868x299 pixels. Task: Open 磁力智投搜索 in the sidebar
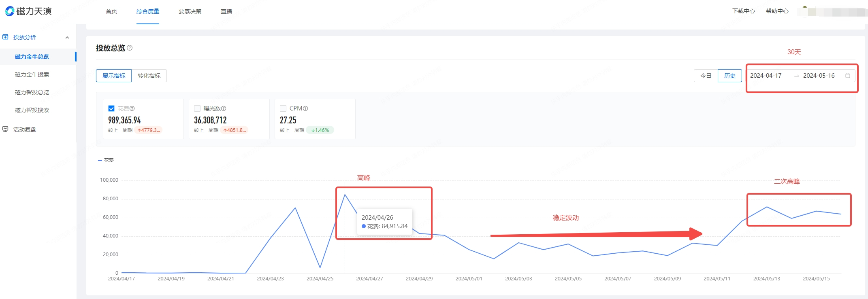tap(32, 110)
